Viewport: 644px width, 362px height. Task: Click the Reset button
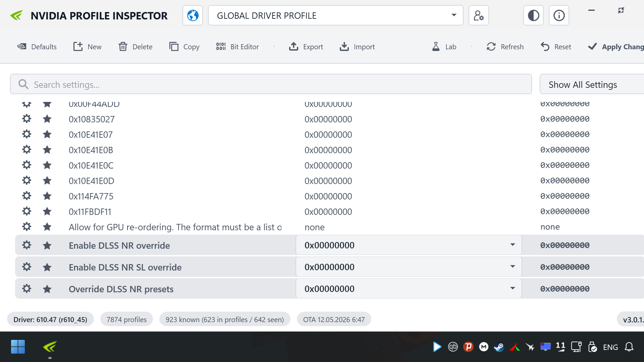556,47
